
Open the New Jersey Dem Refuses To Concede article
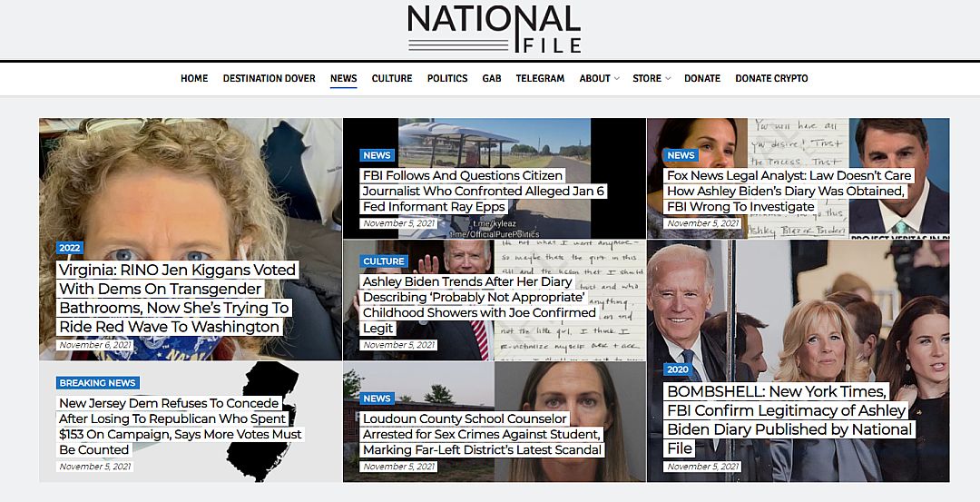[x=180, y=427]
